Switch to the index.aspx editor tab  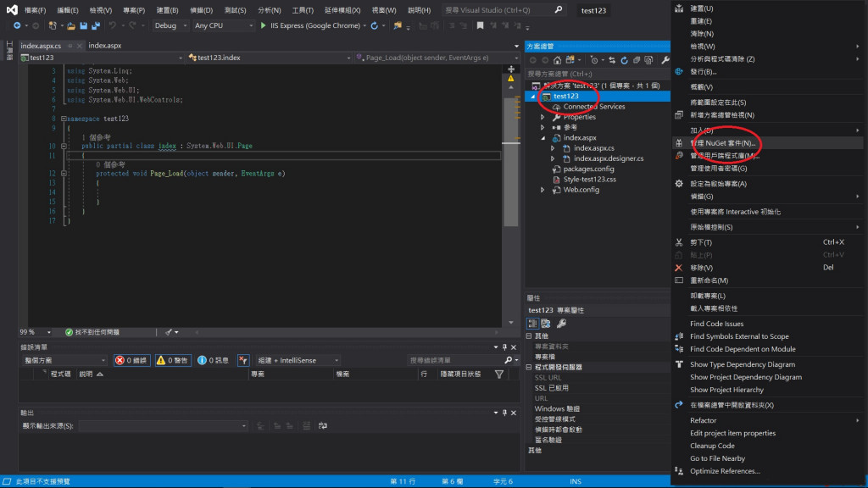[104, 46]
